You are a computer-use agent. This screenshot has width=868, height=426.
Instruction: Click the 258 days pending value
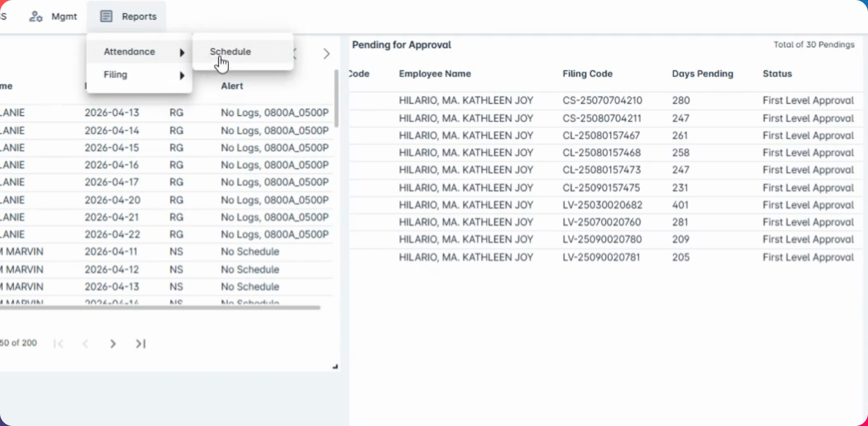coord(681,153)
